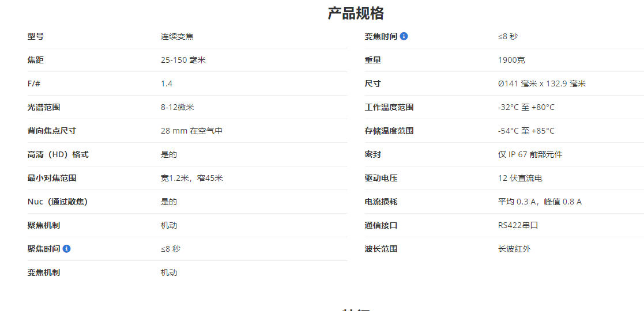Select the 高清（HD）格式 label
The image size is (644, 311).
[58, 154]
